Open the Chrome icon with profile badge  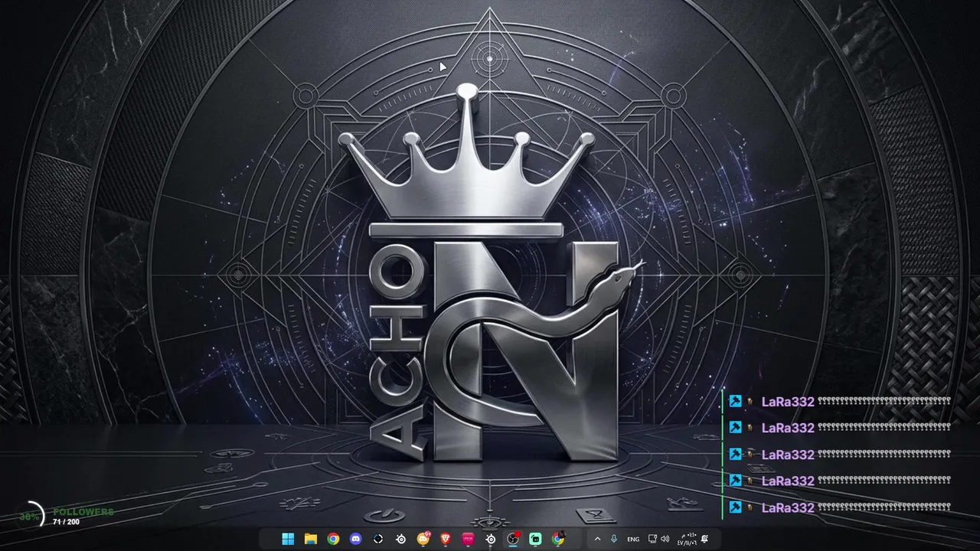tap(558, 539)
